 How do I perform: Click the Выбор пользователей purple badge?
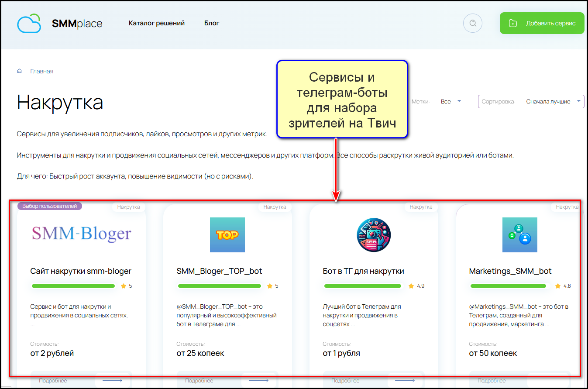click(x=50, y=206)
